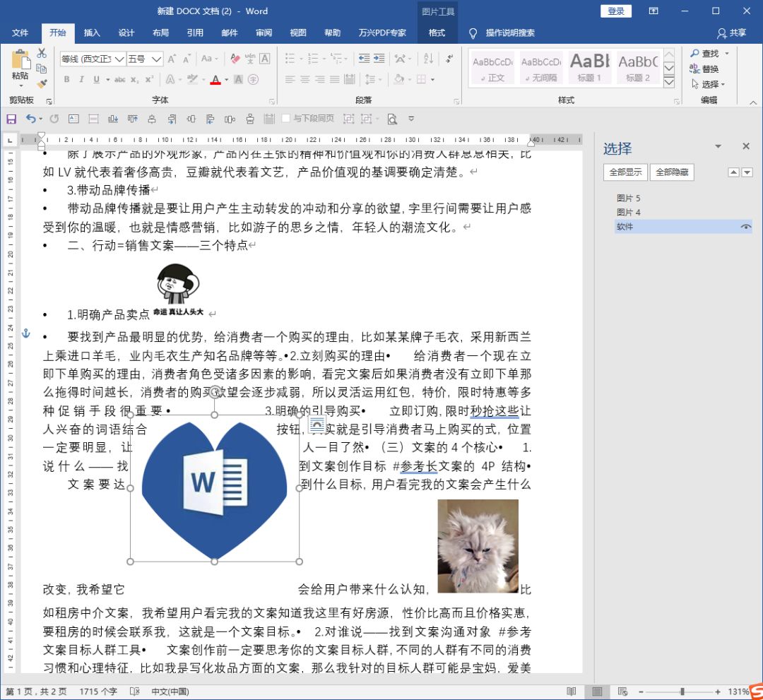
Task: Click the Format Painter brush icon
Action: pyautogui.click(x=42, y=83)
